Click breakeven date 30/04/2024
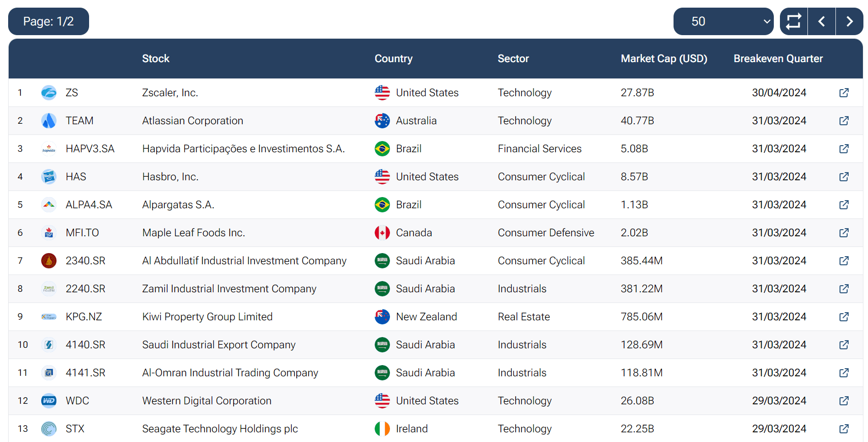This screenshot has height=442, width=868. [779, 93]
